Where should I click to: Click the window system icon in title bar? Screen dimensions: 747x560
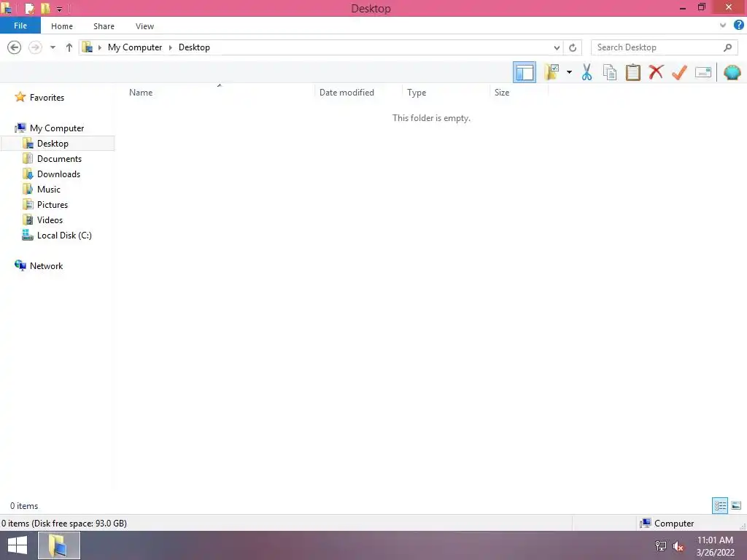pyautogui.click(x=7, y=8)
